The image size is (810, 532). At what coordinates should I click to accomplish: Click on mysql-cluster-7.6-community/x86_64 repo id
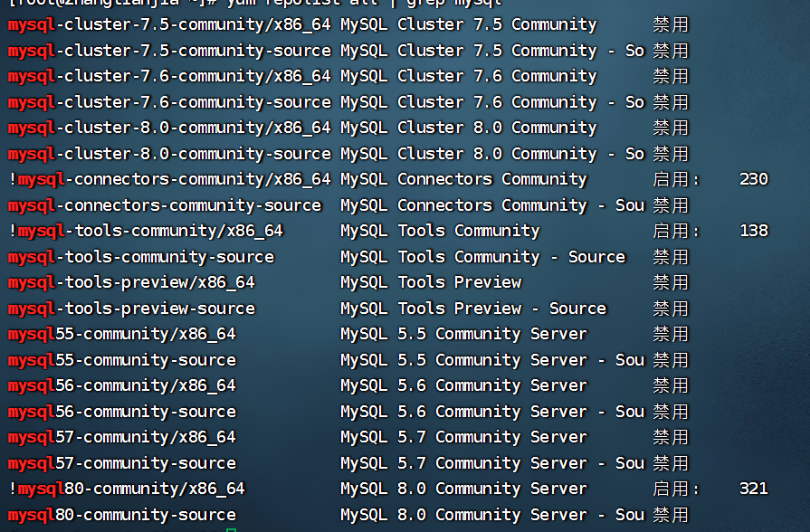[x=169, y=76]
